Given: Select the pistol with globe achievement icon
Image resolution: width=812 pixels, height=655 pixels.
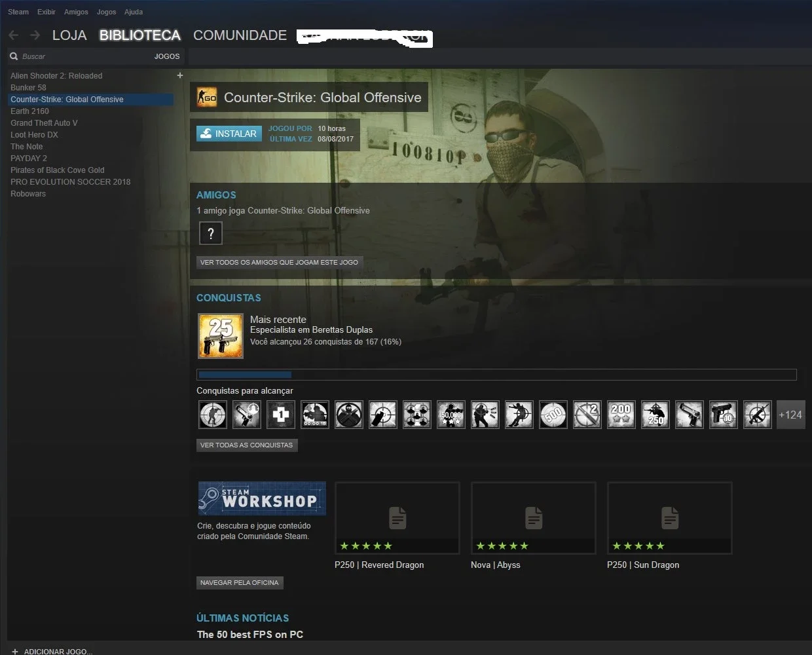Looking at the screenshot, I should [x=246, y=415].
